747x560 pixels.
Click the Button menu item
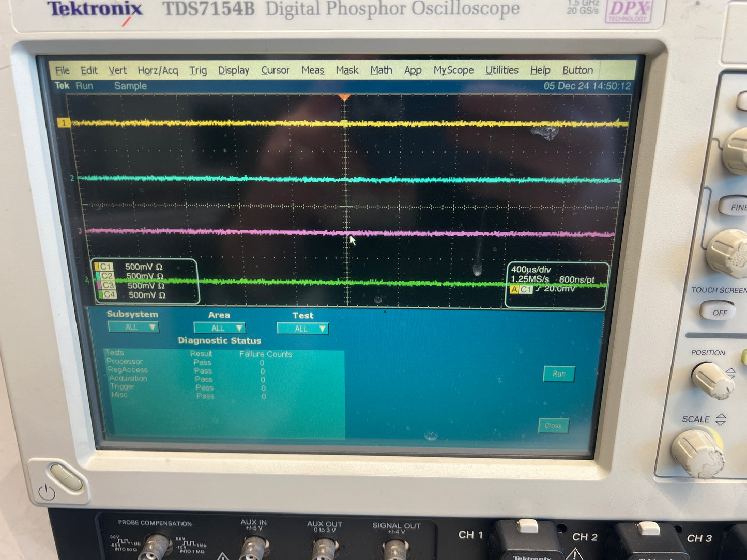tap(577, 70)
